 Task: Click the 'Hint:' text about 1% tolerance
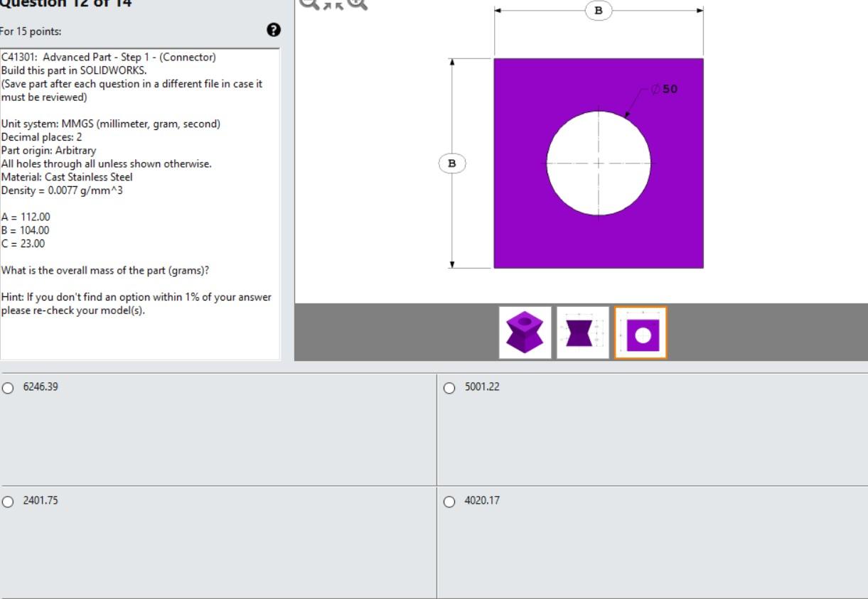[136, 303]
